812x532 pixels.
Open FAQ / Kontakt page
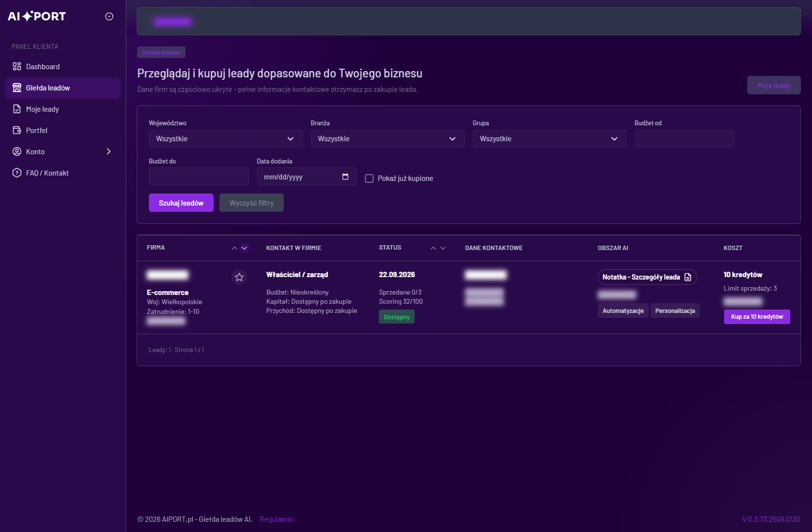point(63,173)
